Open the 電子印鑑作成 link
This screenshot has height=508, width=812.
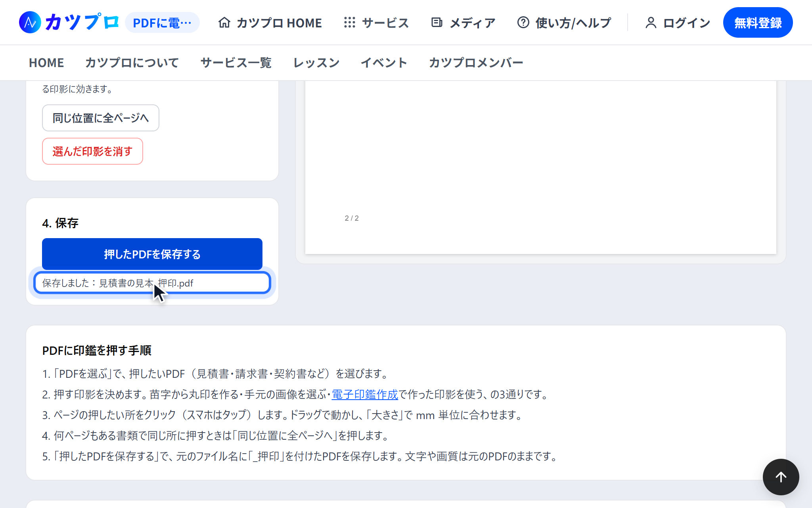click(365, 394)
